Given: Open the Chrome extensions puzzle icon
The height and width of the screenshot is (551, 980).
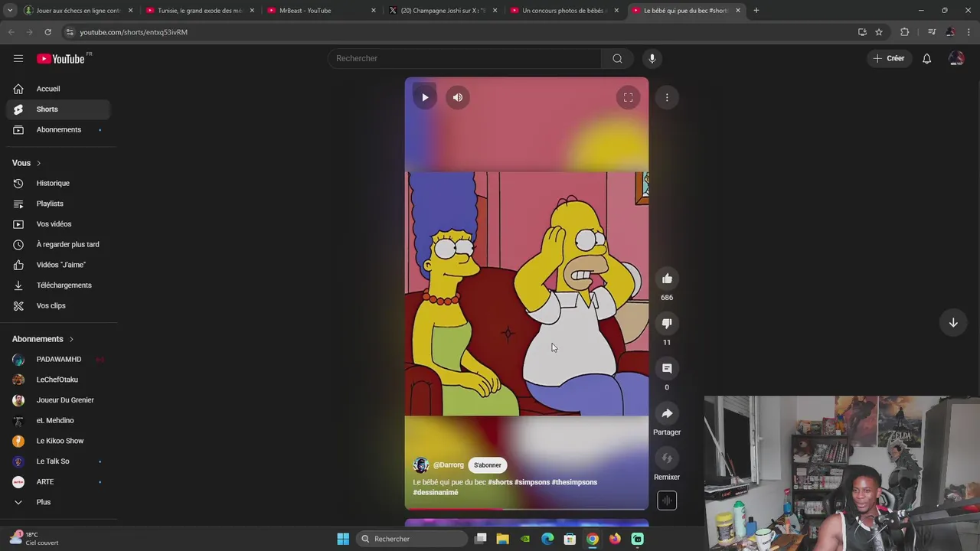Looking at the screenshot, I should 905,32.
